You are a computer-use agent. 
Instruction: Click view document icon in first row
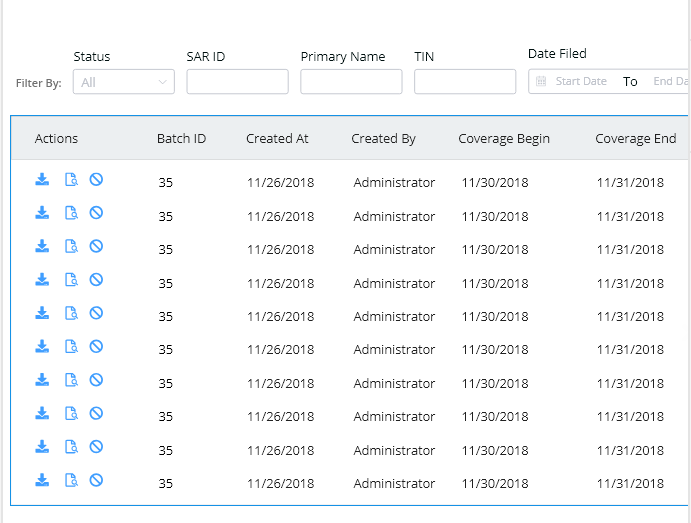coord(71,180)
